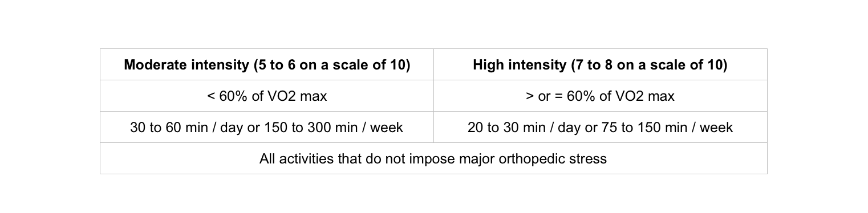This screenshot has height=213, width=868.
Task: Click the '(5 to 6 on a scale of 10)' text
Action: coord(332,65)
